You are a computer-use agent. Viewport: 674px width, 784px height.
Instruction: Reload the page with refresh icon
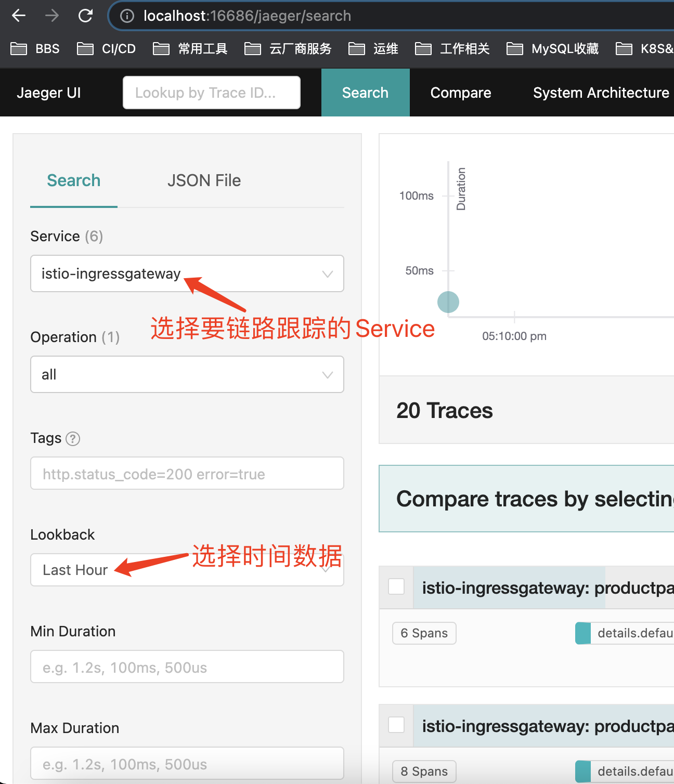coord(85,16)
